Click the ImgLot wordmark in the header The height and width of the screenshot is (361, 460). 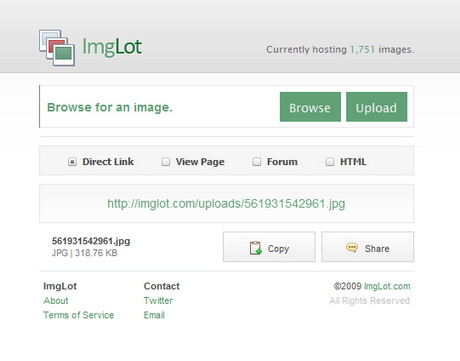point(112,47)
